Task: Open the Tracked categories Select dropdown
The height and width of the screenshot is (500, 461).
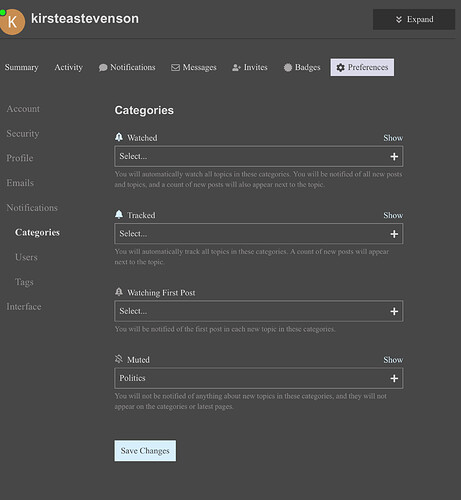Action: [x=259, y=234]
